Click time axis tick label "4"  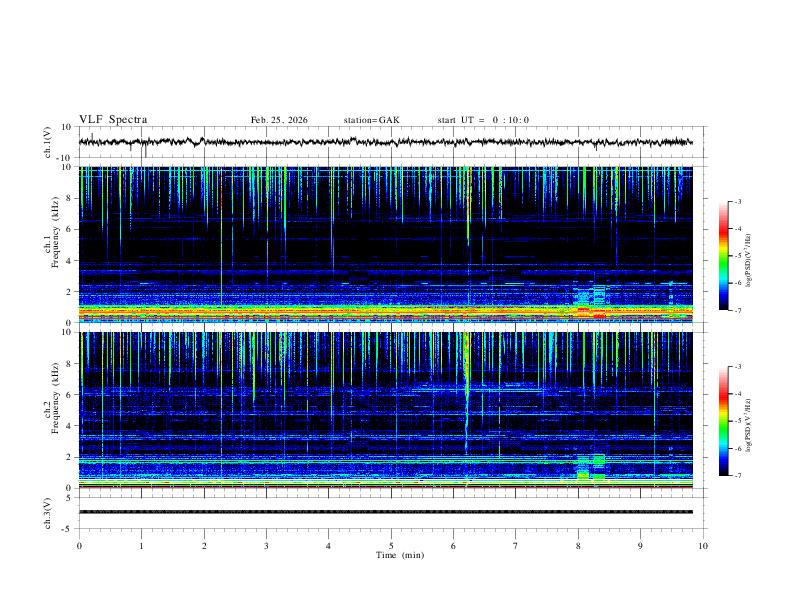[x=329, y=546]
